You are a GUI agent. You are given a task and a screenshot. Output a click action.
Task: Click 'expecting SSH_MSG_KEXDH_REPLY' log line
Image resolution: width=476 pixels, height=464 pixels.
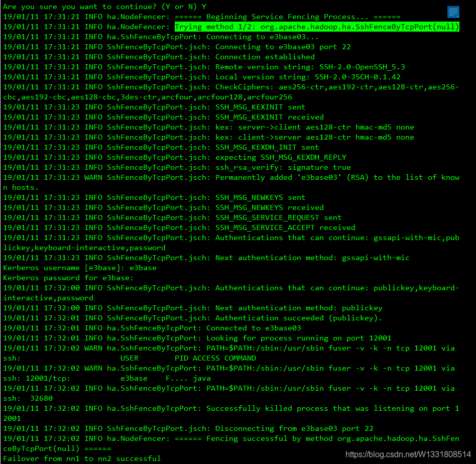click(x=175, y=157)
